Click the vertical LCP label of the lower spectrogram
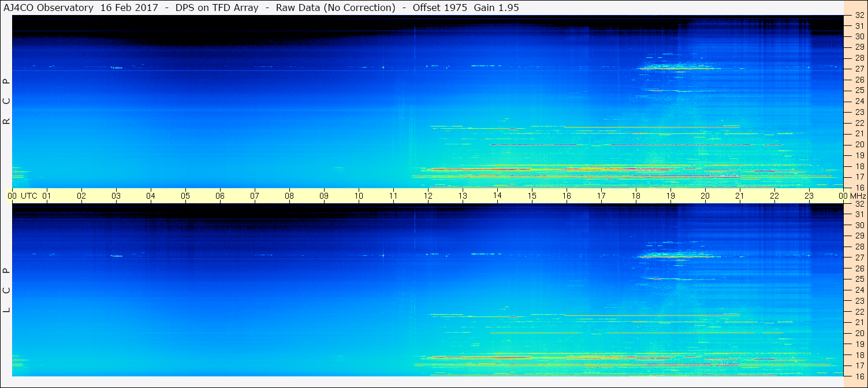The width and height of the screenshot is (868, 388). [x=7, y=290]
